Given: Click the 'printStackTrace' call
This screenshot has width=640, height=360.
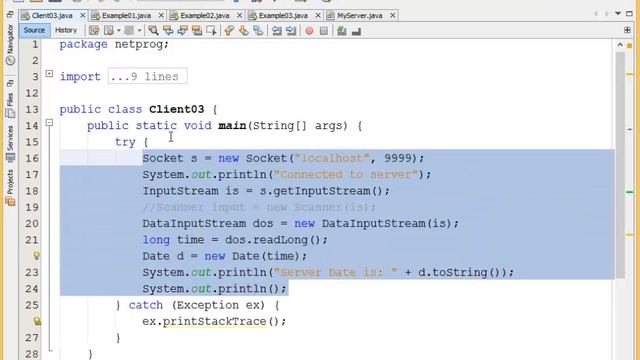Looking at the screenshot, I should (214, 322).
